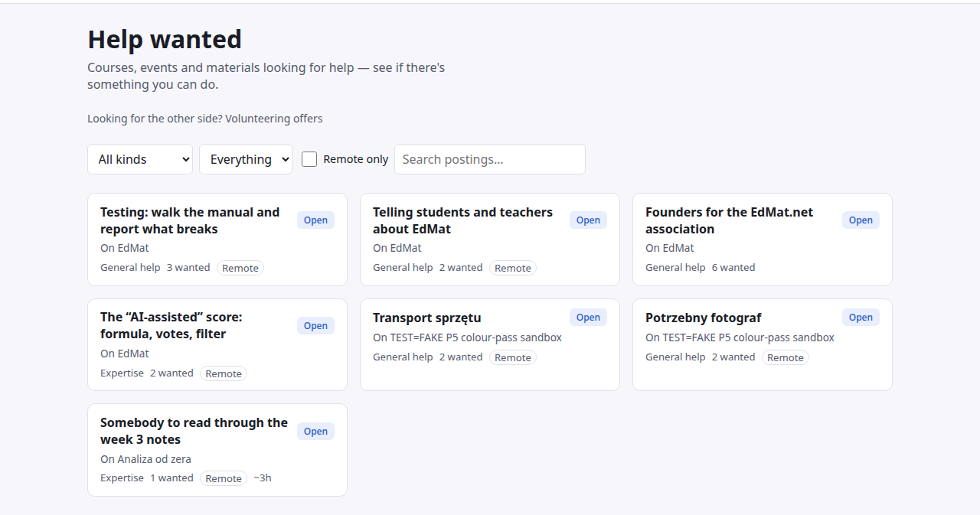Click Remote tag on week 3 notes card
The height and width of the screenshot is (515, 980).
pos(224,478)
